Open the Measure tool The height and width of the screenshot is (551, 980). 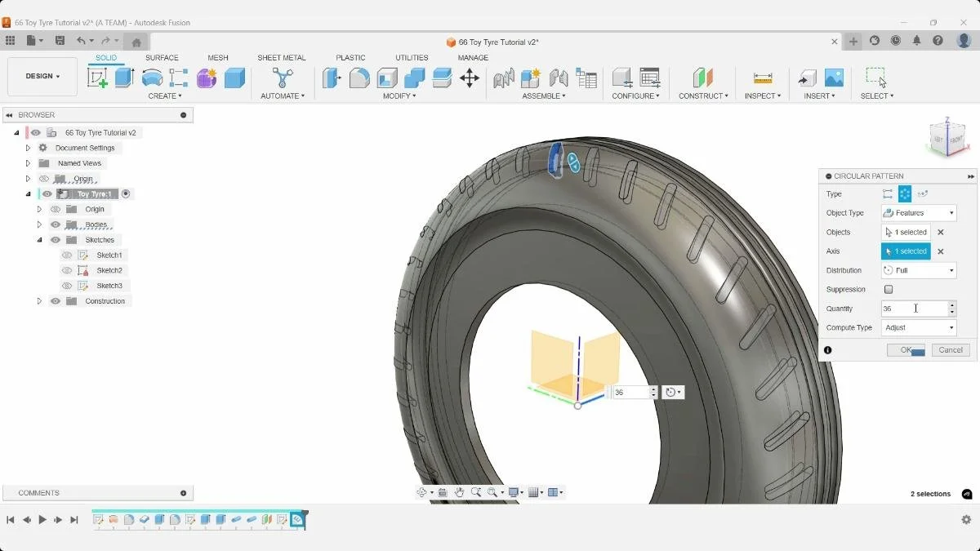point(763,78)
